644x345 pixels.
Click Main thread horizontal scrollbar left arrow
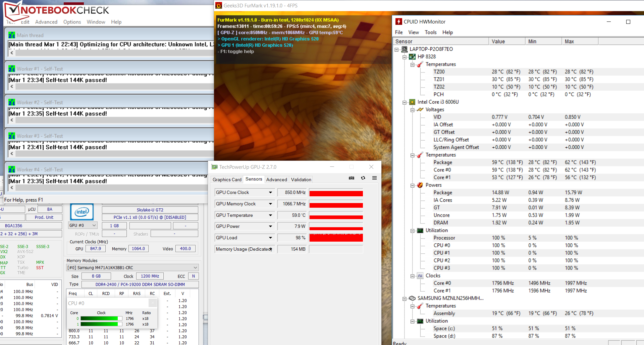click(x=12, y=53)
